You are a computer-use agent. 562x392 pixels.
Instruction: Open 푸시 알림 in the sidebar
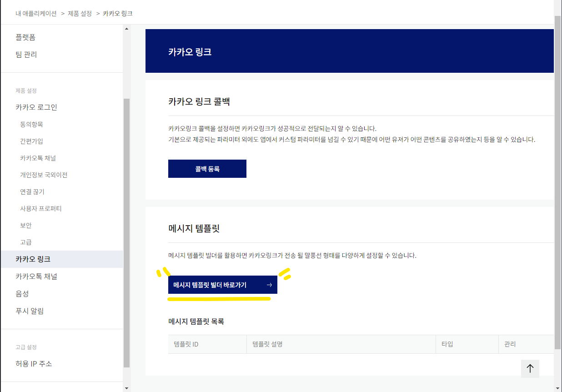(x=30, y=311)
